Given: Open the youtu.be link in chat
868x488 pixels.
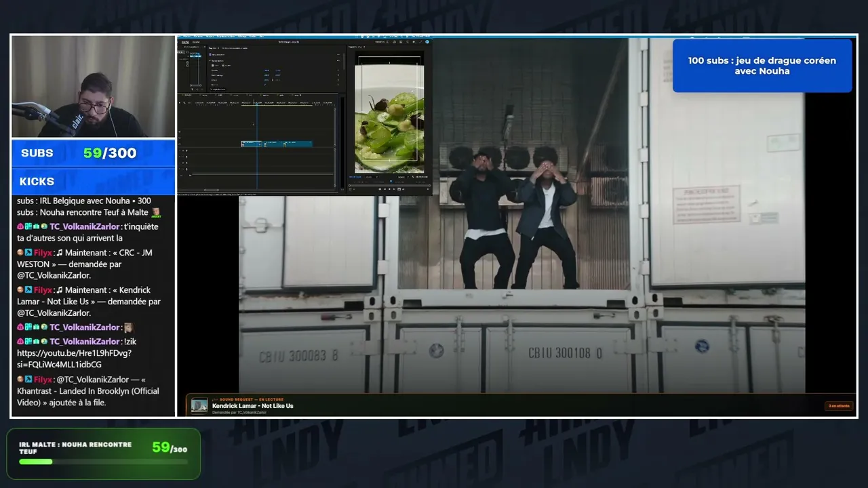Looking at the screenshot, I should (x=74, y=359).
